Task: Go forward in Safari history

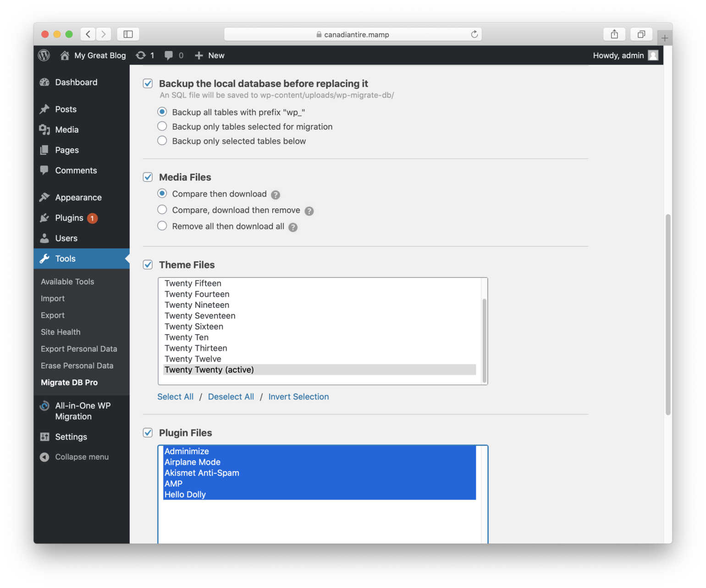Action: 104,34
